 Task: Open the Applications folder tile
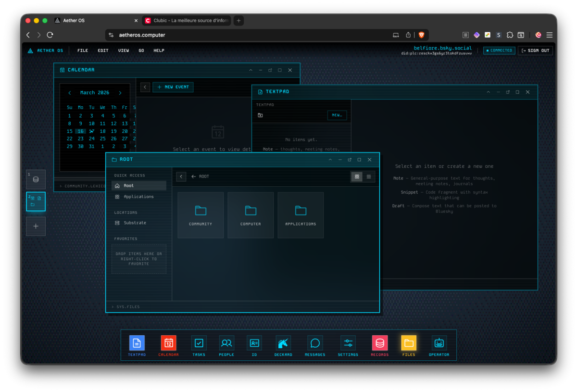(x=301, y=215)
